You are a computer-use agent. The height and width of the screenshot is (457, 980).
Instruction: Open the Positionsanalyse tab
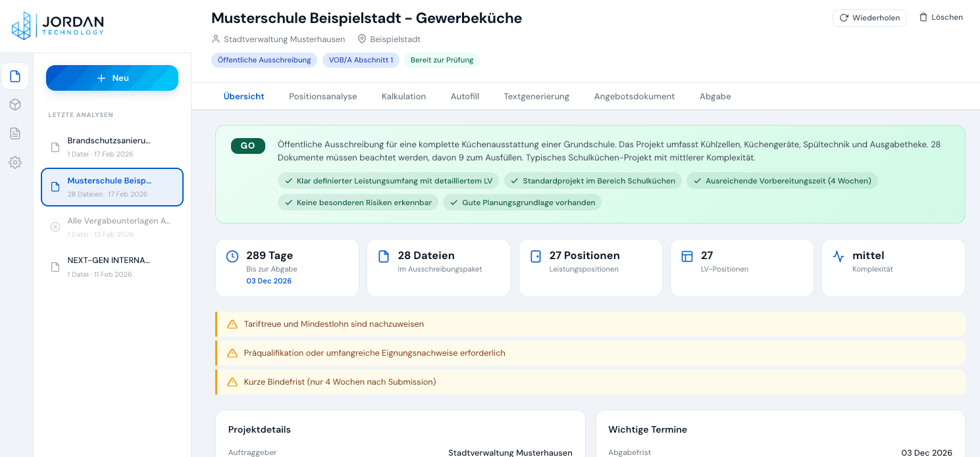tap(322, 96)
